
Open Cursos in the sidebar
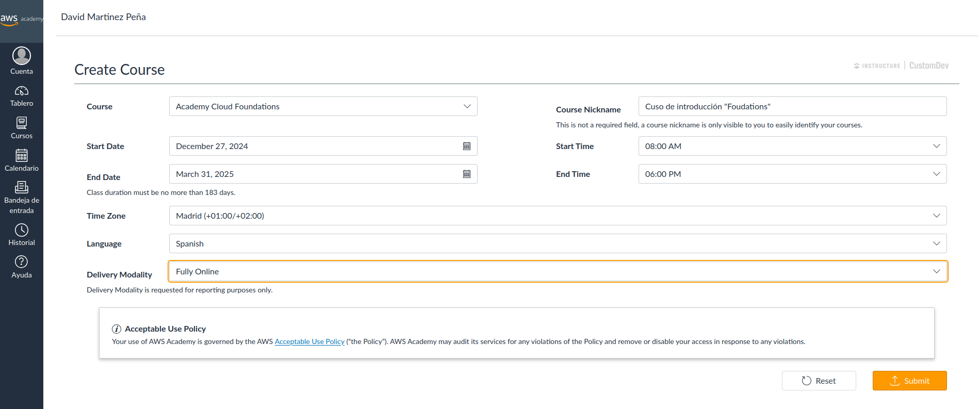[x=22, y=123]
